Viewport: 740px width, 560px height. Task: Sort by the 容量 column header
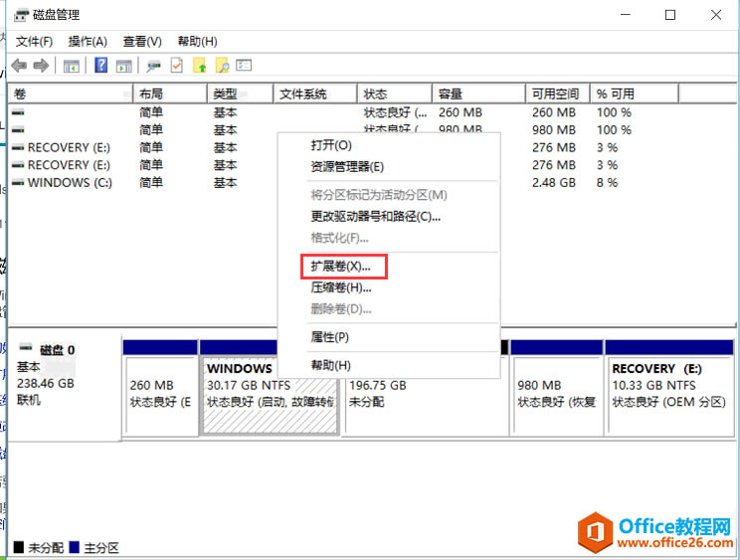click(478, 93)
